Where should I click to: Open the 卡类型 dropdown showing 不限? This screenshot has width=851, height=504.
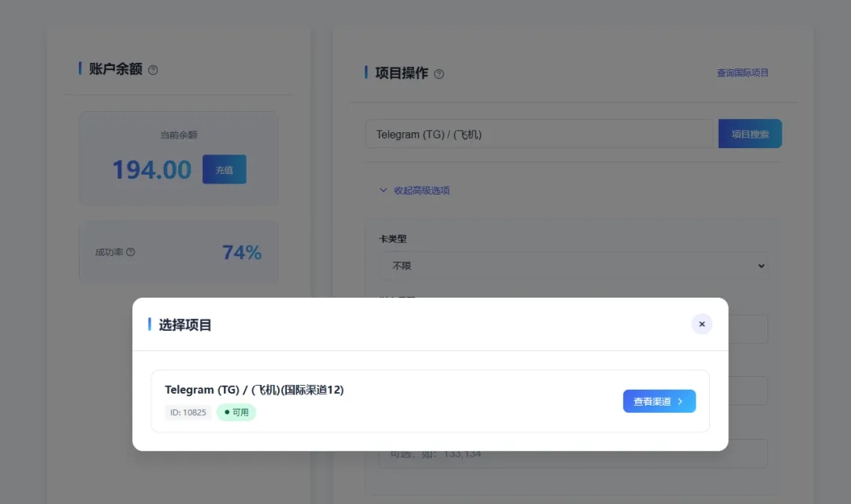(573, 265)
